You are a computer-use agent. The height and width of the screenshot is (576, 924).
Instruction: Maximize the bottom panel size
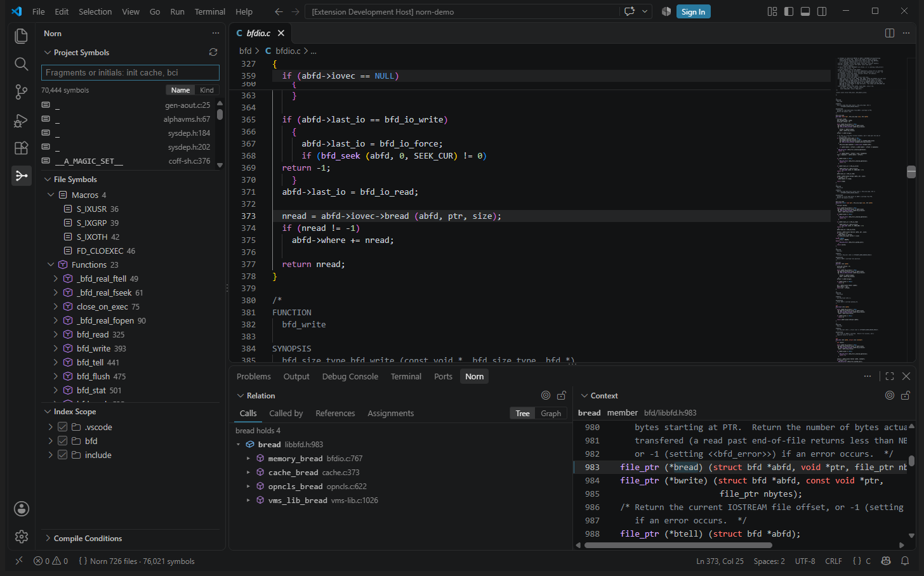pos(890,376)
